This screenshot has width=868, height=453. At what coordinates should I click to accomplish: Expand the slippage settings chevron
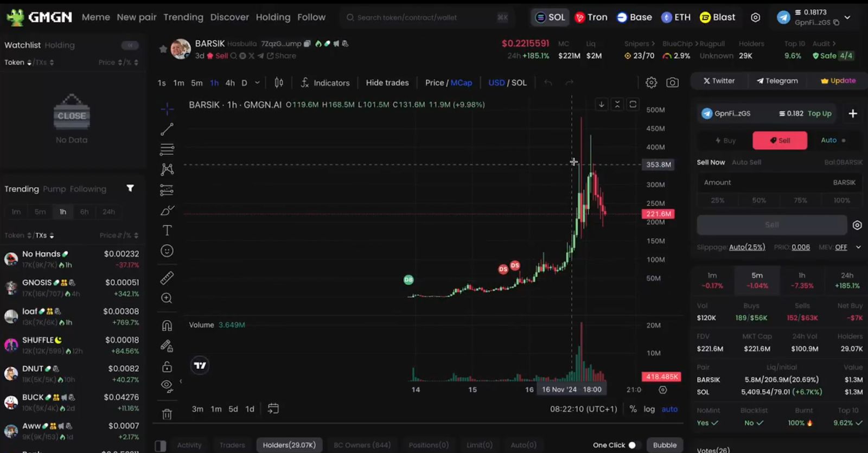point(858,247)
